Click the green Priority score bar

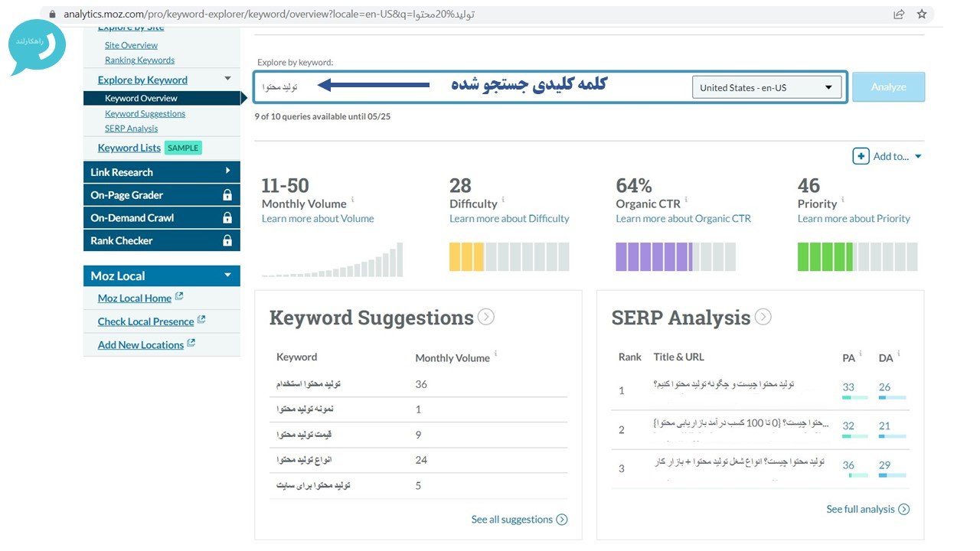(x=857, y=256)
